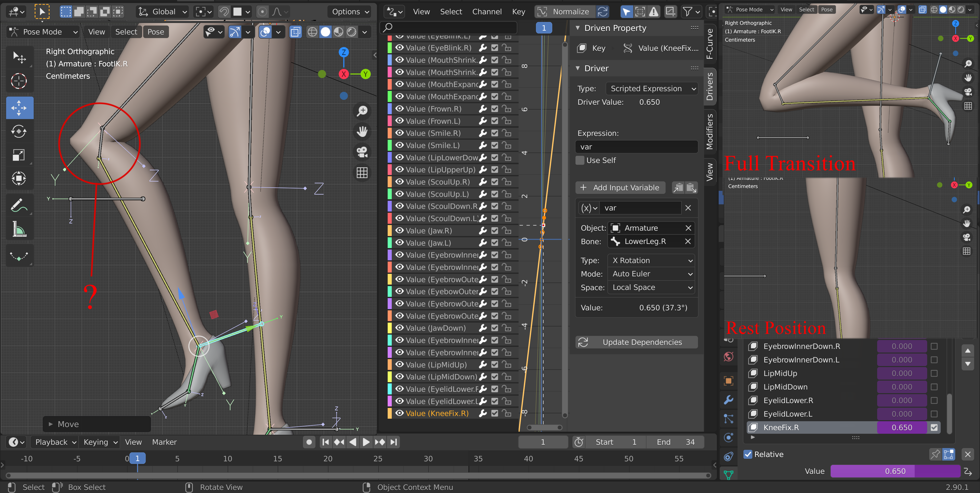This screenshot has width=980, height=493.
Task: Click Object Data properties green icon
Action: click(728, 474)
